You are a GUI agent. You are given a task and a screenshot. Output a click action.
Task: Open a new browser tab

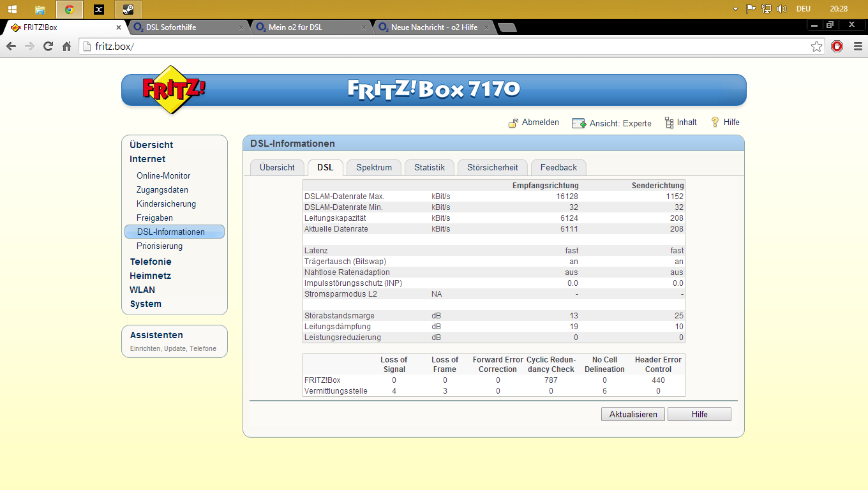(507, 27)
